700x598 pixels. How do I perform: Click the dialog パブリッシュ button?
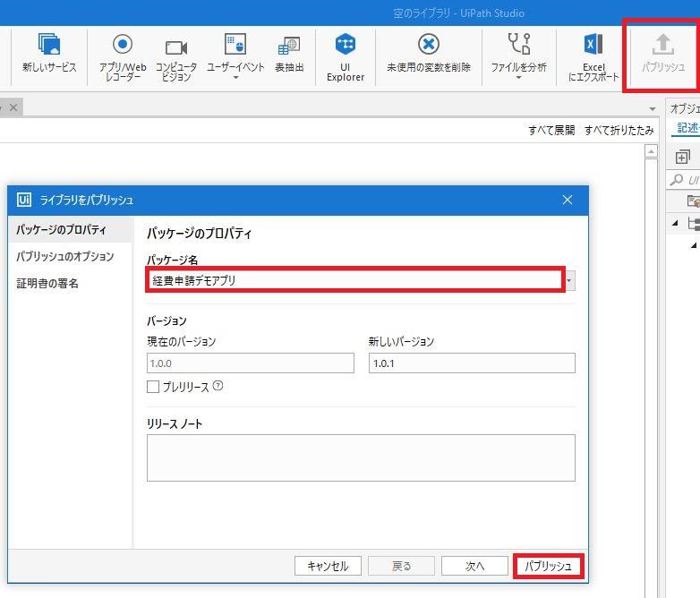pyautogui.click(x=548, y=566)
